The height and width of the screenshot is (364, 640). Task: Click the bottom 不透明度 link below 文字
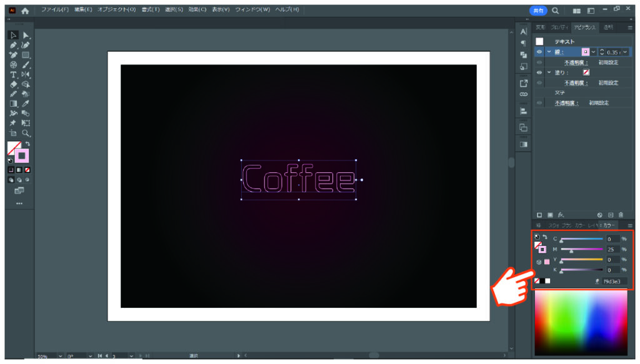pos(566,103)
